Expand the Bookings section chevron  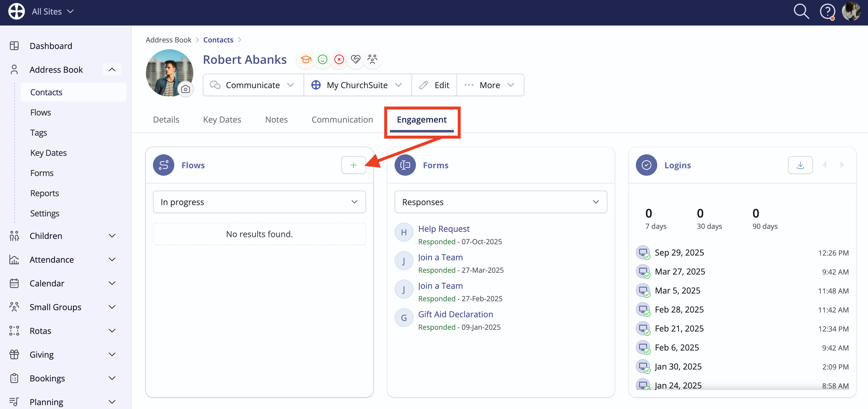click(112, 378)
